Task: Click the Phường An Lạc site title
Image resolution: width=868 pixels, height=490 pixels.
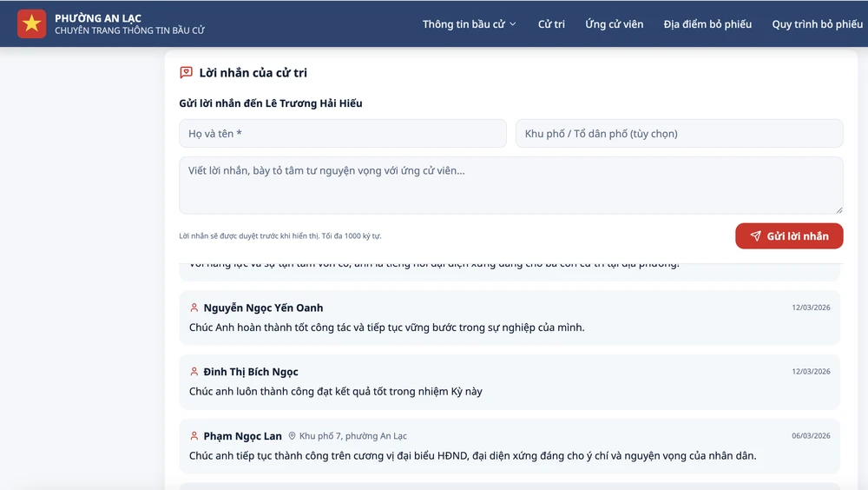Action: click(x=98, y=18)
